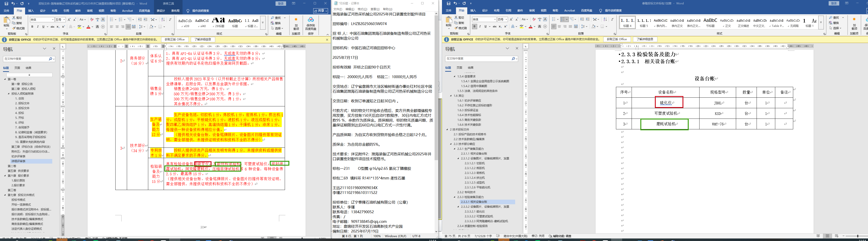Screen dimensions: 868x241
Task: Click 了解详细信息 button in 泰隆投标文件 window
Action: (645, 39)
